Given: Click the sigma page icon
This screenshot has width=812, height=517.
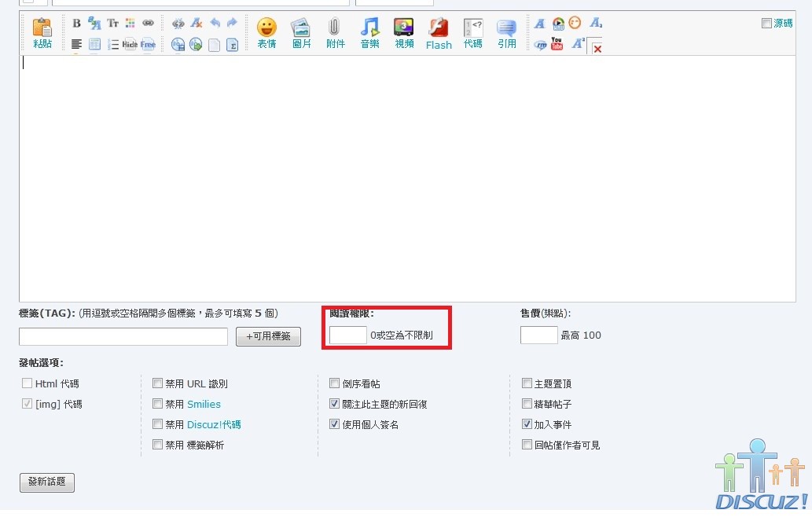Looking at the screenshot, I should tap(233, 45).
